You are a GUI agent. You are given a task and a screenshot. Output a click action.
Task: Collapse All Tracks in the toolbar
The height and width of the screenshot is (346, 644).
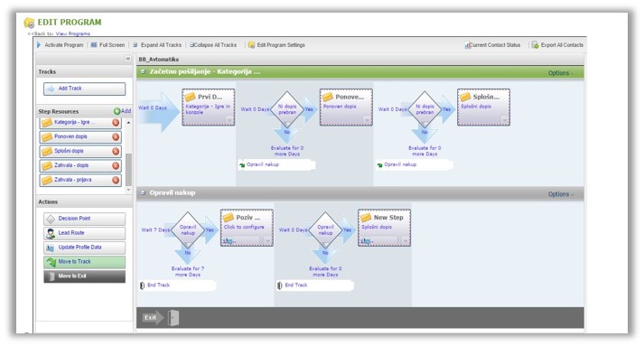point(213,45)
